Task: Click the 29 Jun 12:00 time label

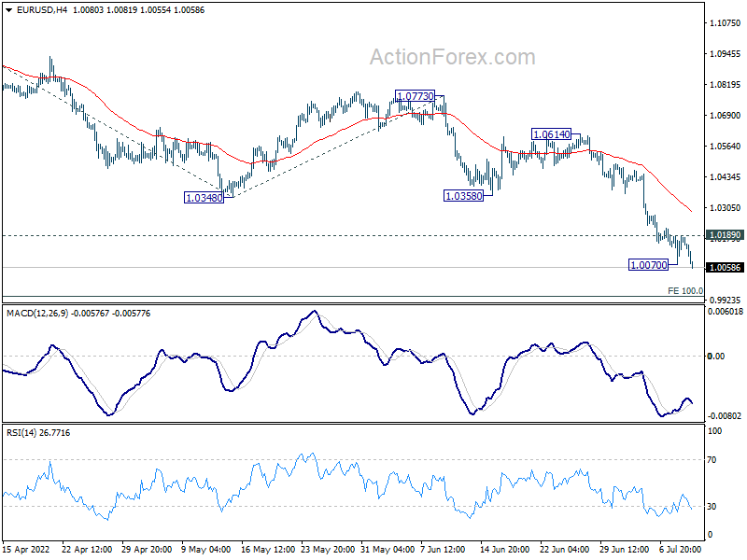Action: pyautogui.click(x=624, y=550)
